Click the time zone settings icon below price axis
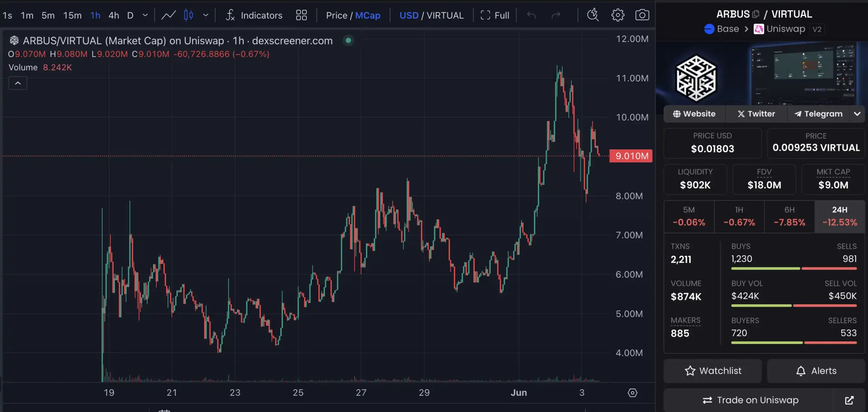The height and width of the screenshot is (412, 868). click(632, 393)
